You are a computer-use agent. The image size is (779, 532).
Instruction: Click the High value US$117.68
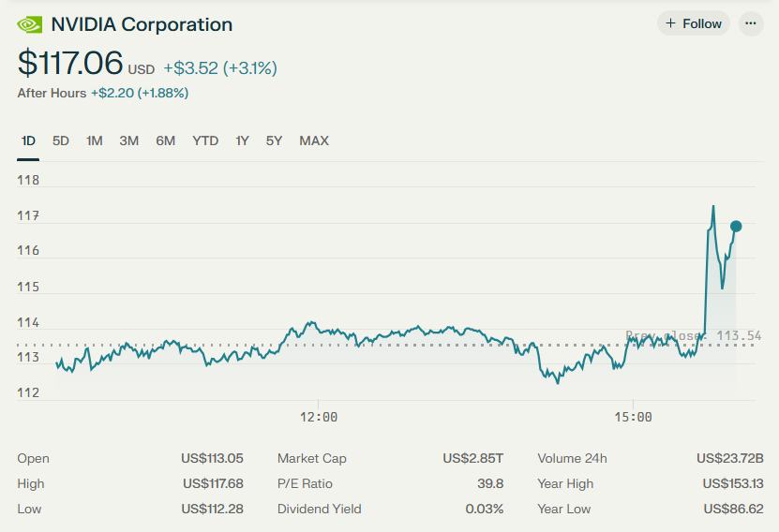pos(213,483)
